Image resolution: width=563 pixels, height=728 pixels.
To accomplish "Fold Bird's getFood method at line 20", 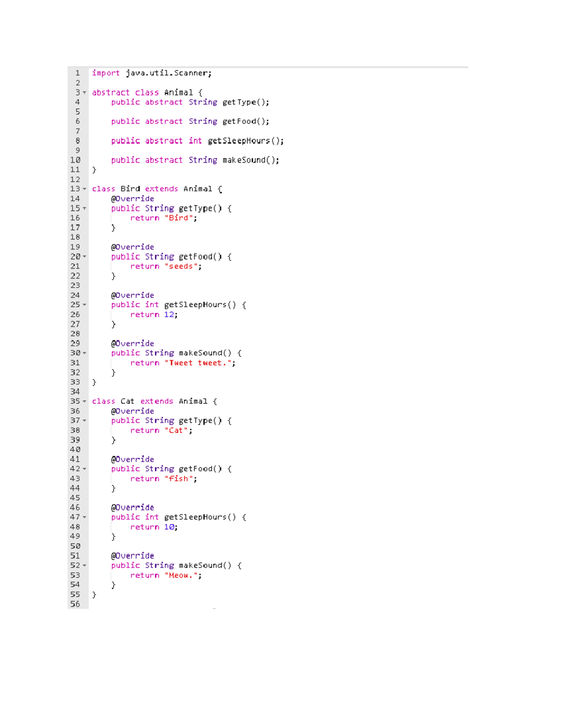I will point(84,256).
